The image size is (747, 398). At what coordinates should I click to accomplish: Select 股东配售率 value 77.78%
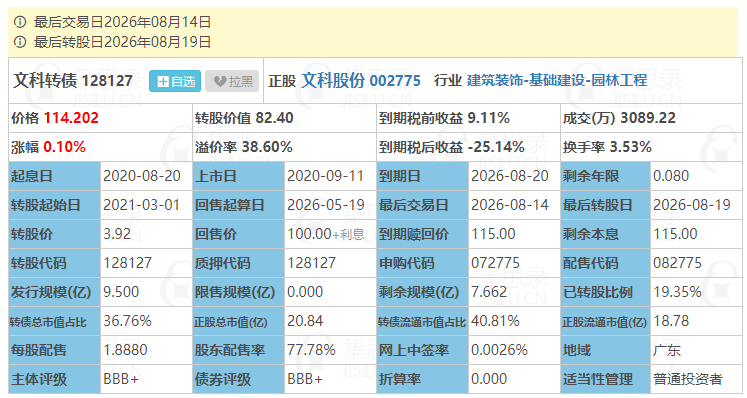(x=311, y=350)
